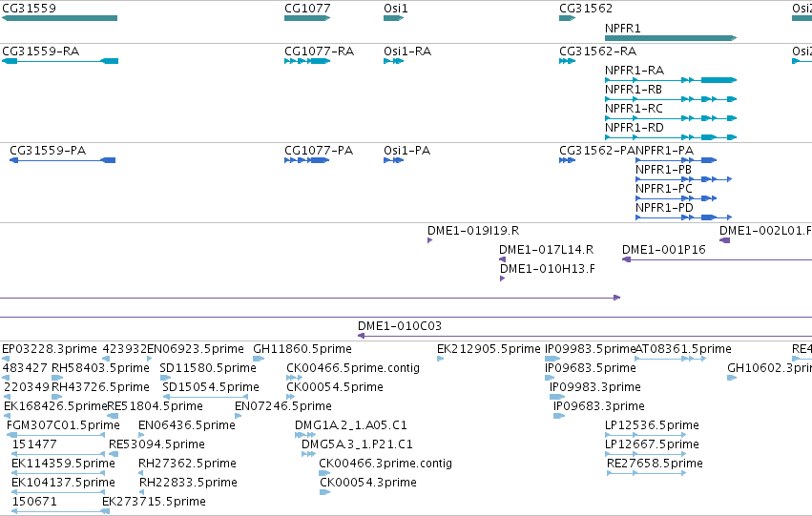This screenshot has height=516, width=812.
Task: Click the RE27658.5prime EST label
Action: coord(656,464)
